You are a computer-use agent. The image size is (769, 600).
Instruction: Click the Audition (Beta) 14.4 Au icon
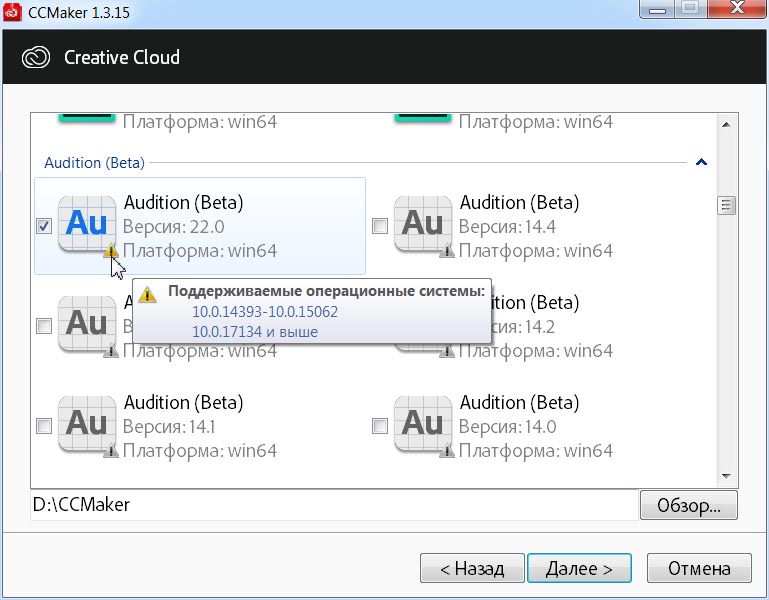click(423, 223)
